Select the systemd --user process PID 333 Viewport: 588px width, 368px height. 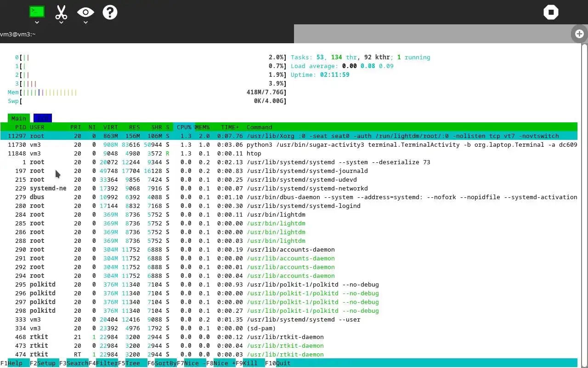click(x=289, y=319)
